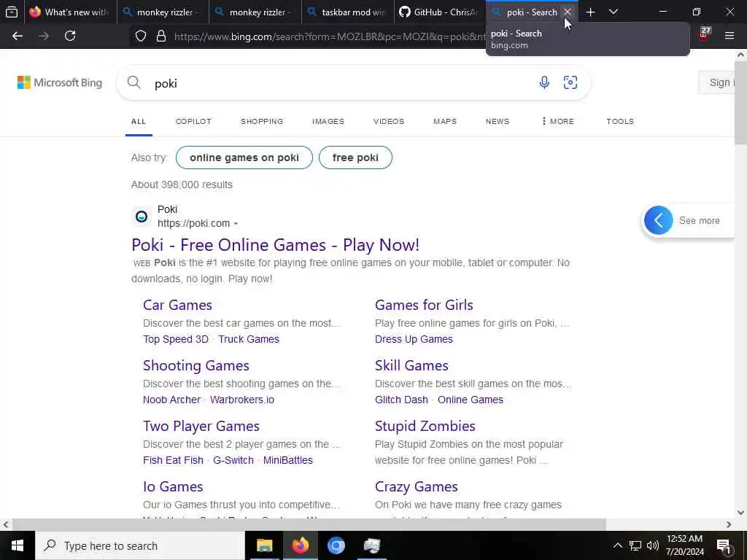Open Top Speed 3D link
Viewport: 747px width, 560px height.
click(x=176, y=339)
